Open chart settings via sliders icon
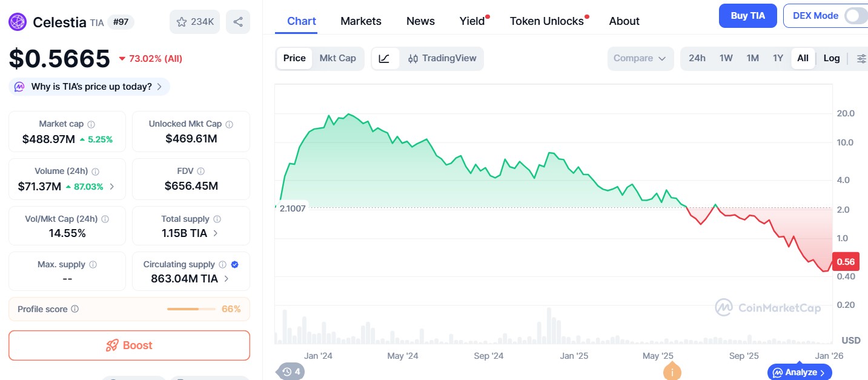The image size is (868, 380). (x=861, y=58)
